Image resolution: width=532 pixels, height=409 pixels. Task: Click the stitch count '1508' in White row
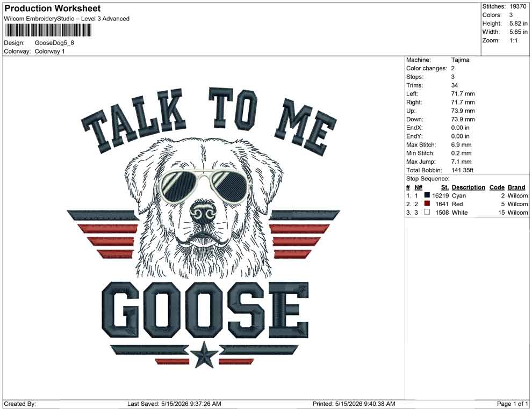[442, 213]
